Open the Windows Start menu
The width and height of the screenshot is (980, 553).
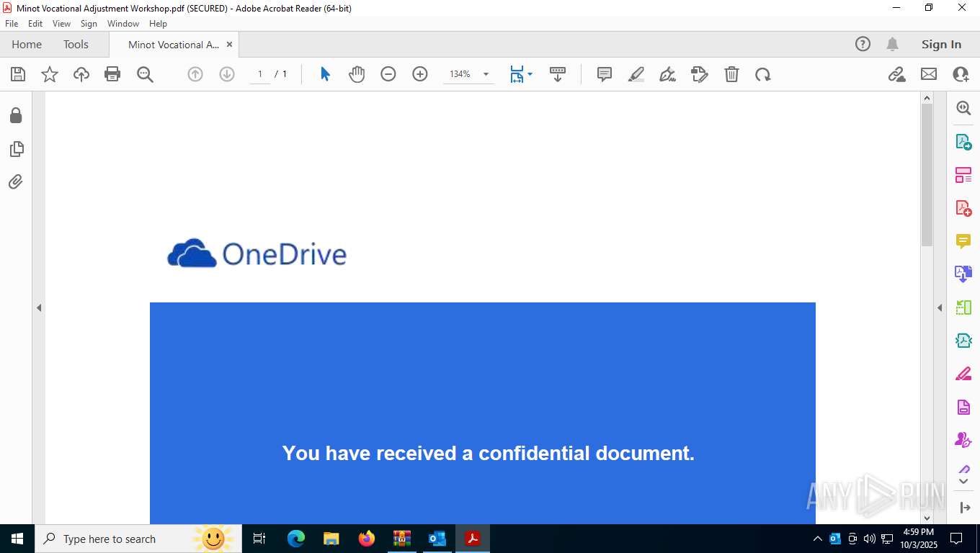click(17, 539)
